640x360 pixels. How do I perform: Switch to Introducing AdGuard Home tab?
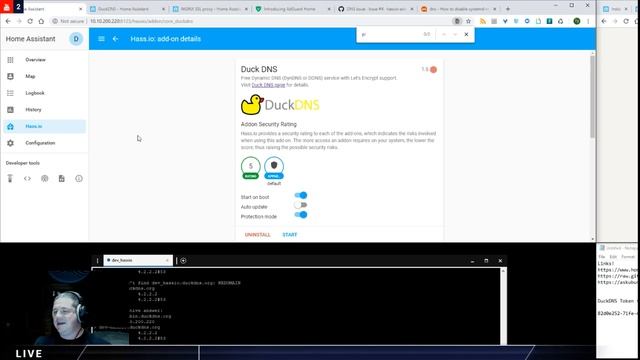point(292,9)
